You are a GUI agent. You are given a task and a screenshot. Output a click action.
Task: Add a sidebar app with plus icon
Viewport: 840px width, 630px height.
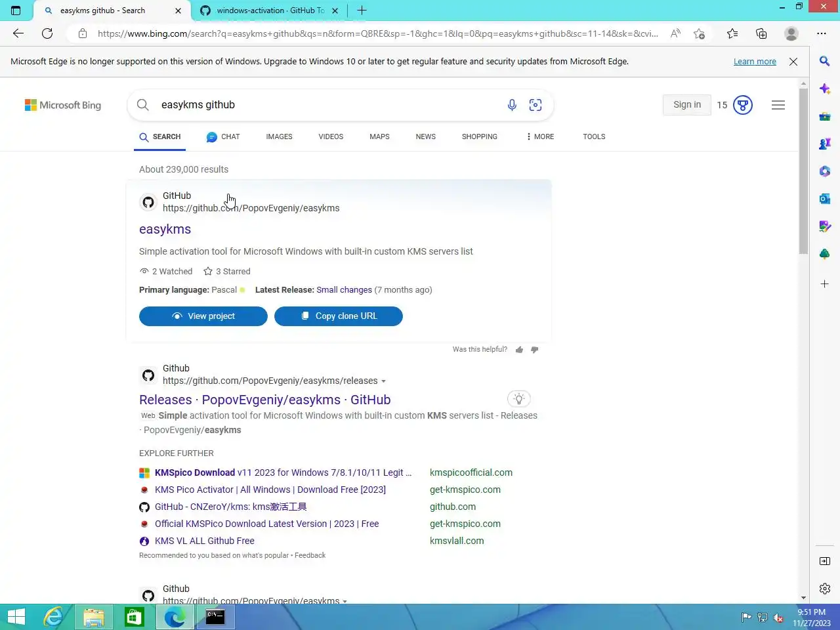pyautogui.click(x=825, y=284)
